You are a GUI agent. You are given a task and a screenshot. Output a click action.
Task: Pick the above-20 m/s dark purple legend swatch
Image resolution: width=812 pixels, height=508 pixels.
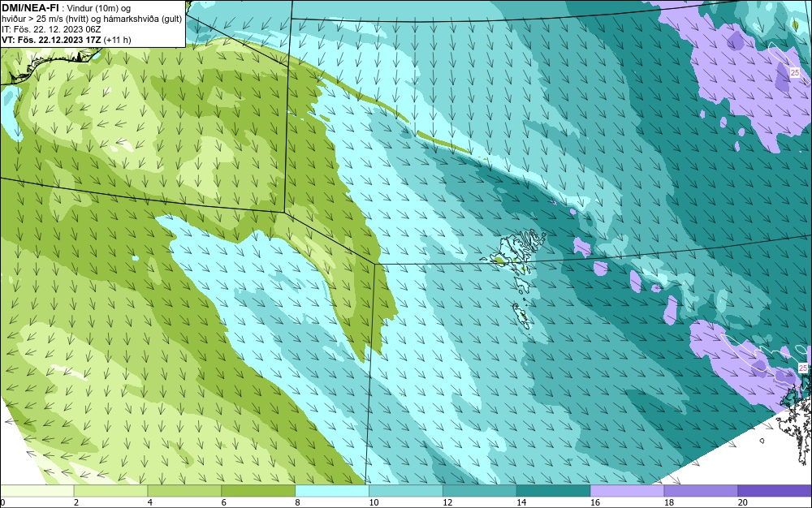775,490
